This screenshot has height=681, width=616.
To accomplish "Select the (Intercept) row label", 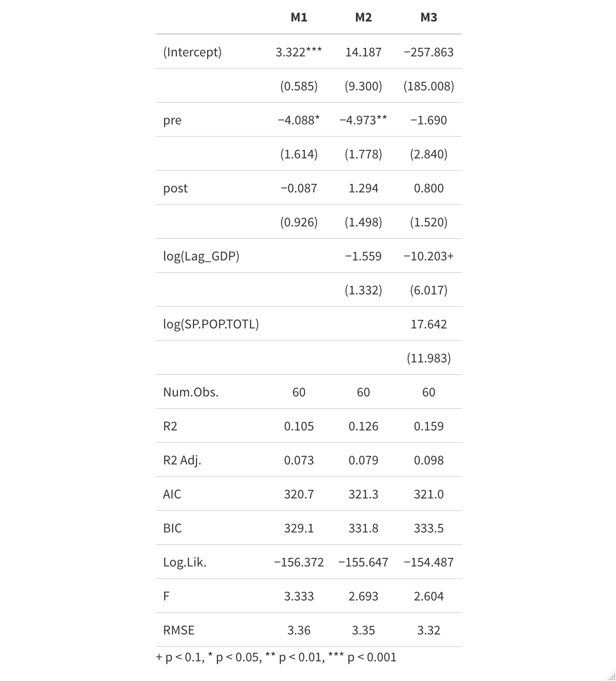I will pos(192,52).
